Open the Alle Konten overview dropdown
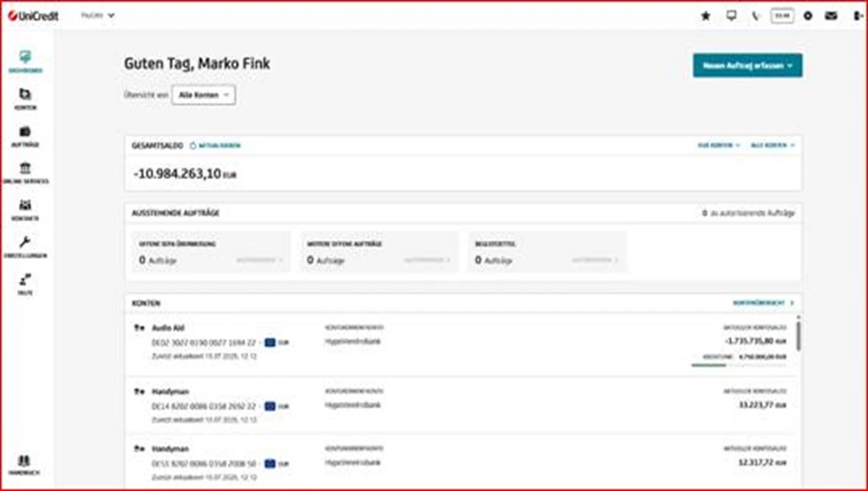 tap(204, 95)
